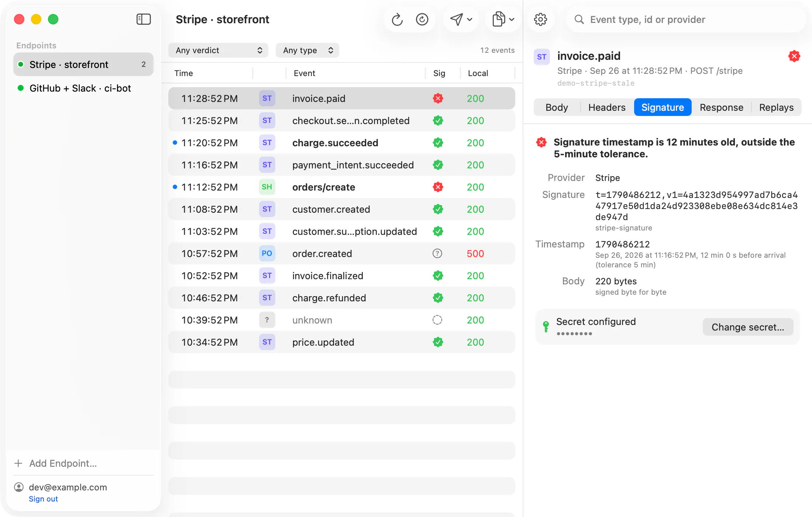Click failed signature icon on orders/create row

pos(438,187)
